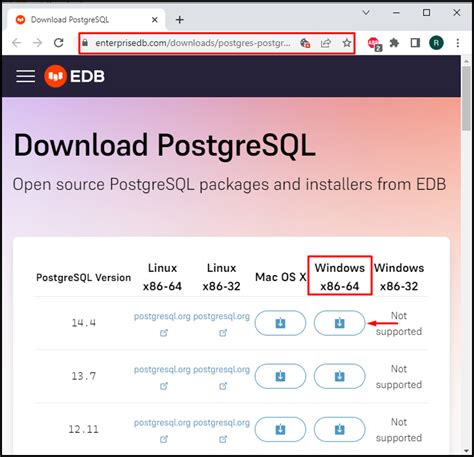Share this page from address bar
474x457 pixels.
click(x=325, y=43)
